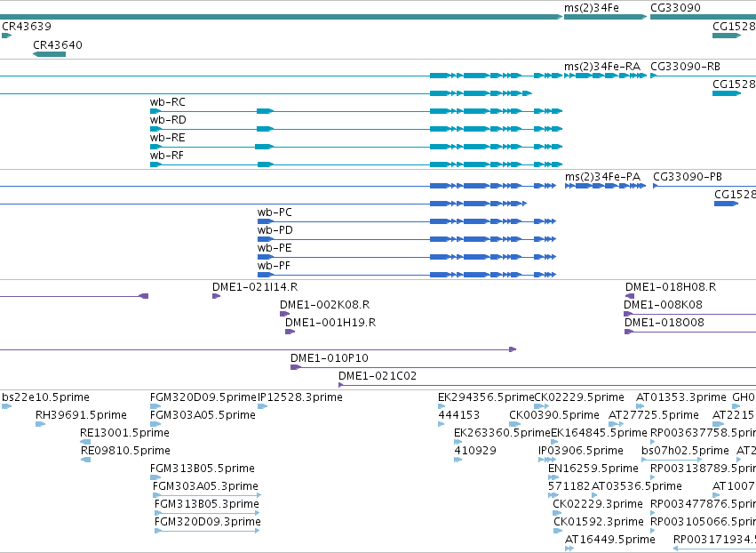Select the DME1-010P10 clone label
Viewport: 756px width, 553px height.
pyautogui.click(x=330, y=358)
